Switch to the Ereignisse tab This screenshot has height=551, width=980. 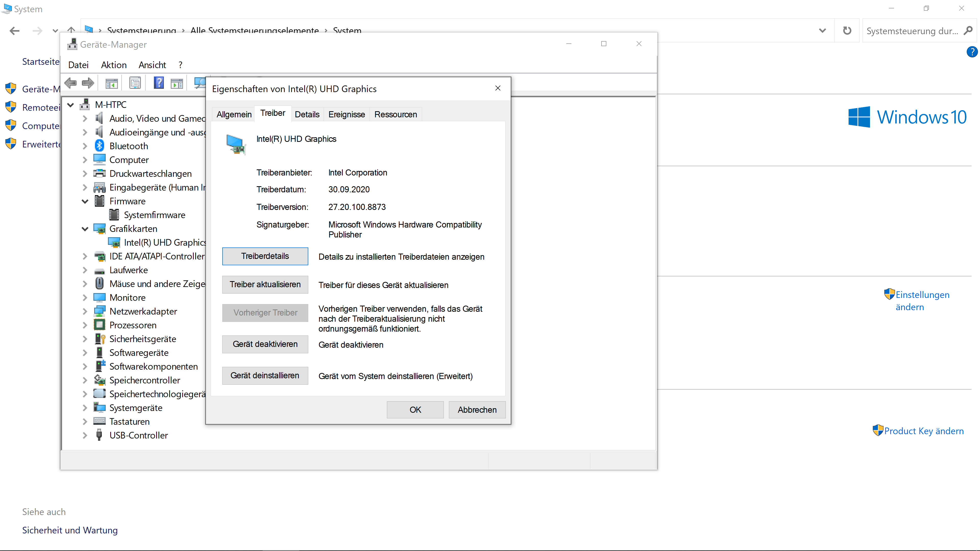point(347,115)
